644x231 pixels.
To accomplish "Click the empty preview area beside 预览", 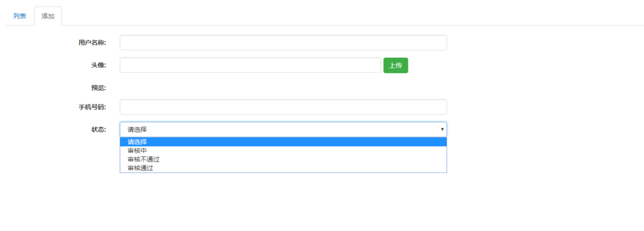I will click(283, 88).
